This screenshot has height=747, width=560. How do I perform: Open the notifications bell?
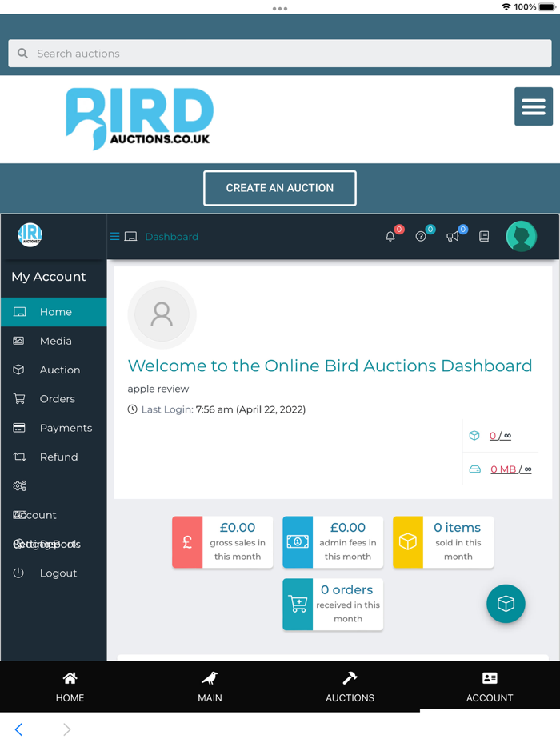coord(390,236)
